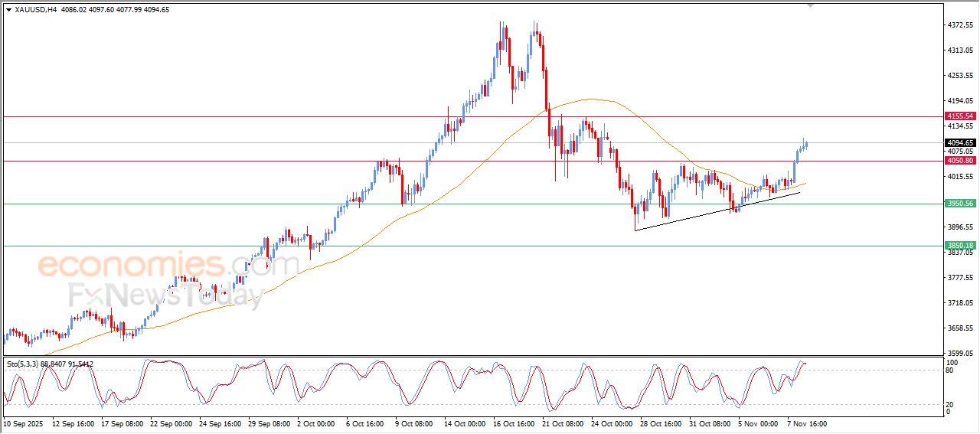Select the XAUUSD,H4 symbol title
Viewport: 980px width, 434px height.
36,9
